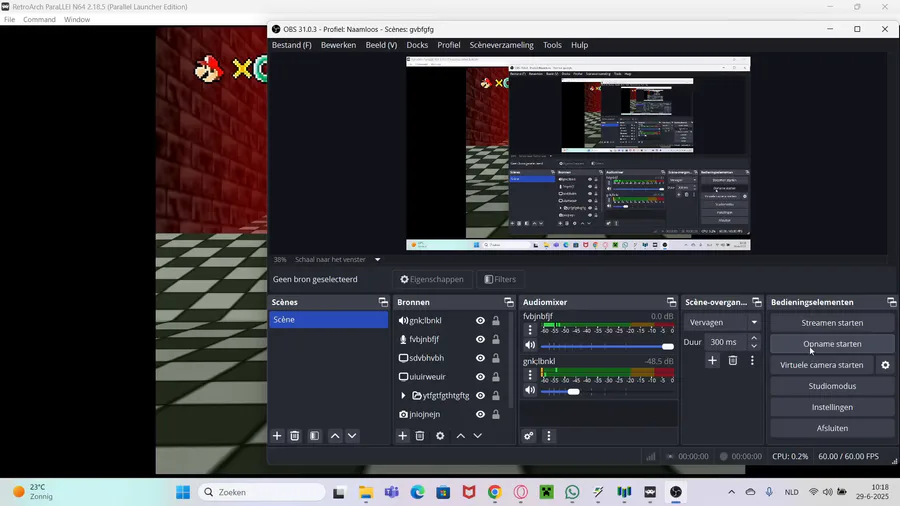The height and width of the screenshot is (506, 900).
Task: Undock the Scènes panel
Action: pyautogui.click(x=383, y=302)
